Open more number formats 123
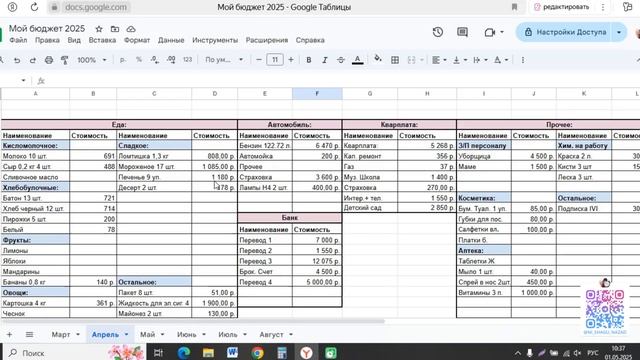This screenshot has height=360, width=640. point(187,60)
